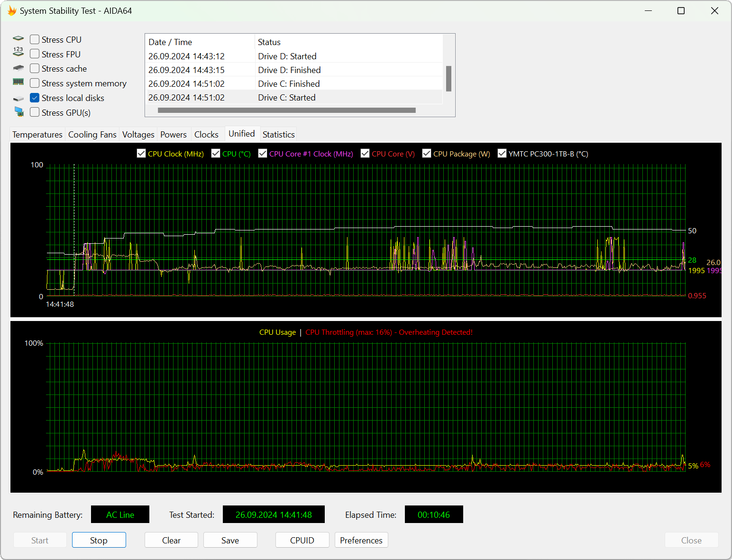Click the 123 FPU icon

coord(18,52)
